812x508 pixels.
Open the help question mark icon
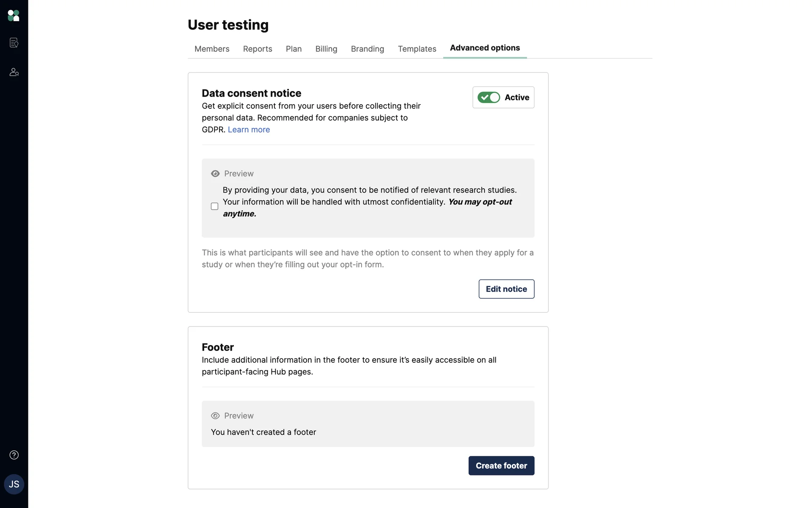click(14, 455)
